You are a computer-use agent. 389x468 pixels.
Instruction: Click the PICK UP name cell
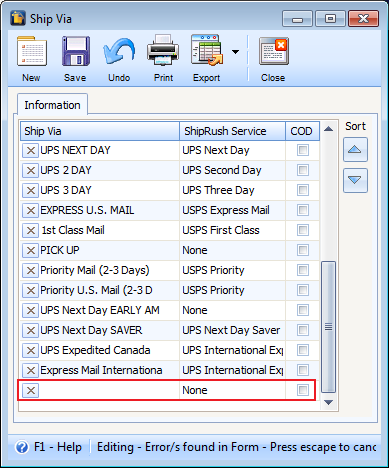click(x=109, y=250)
